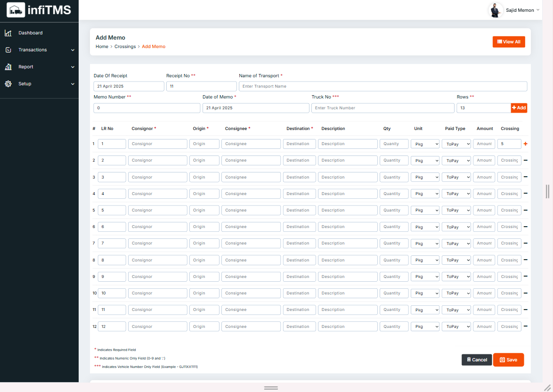Click the Setup gear icon

(8, 84)
